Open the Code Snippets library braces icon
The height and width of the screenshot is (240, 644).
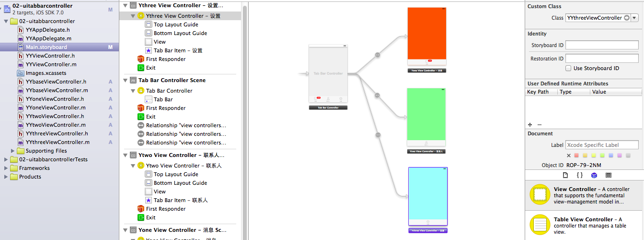tap(579, 175)
